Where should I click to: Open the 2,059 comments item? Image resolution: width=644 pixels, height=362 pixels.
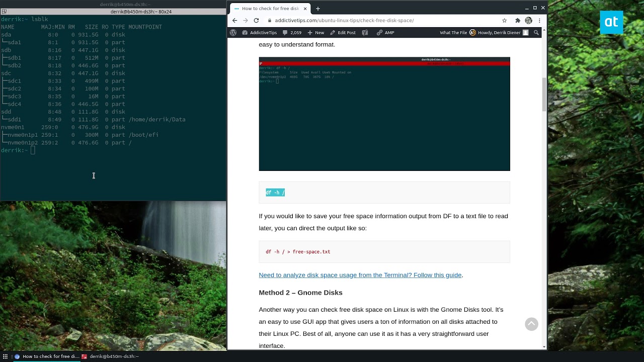click(x=292, y=33)
